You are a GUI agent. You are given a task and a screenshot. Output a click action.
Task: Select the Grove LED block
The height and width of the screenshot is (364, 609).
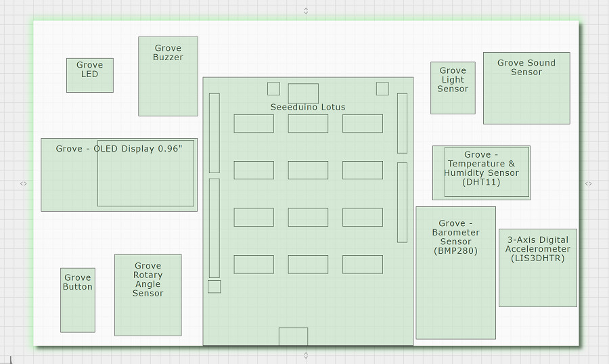tap(90, 75)
